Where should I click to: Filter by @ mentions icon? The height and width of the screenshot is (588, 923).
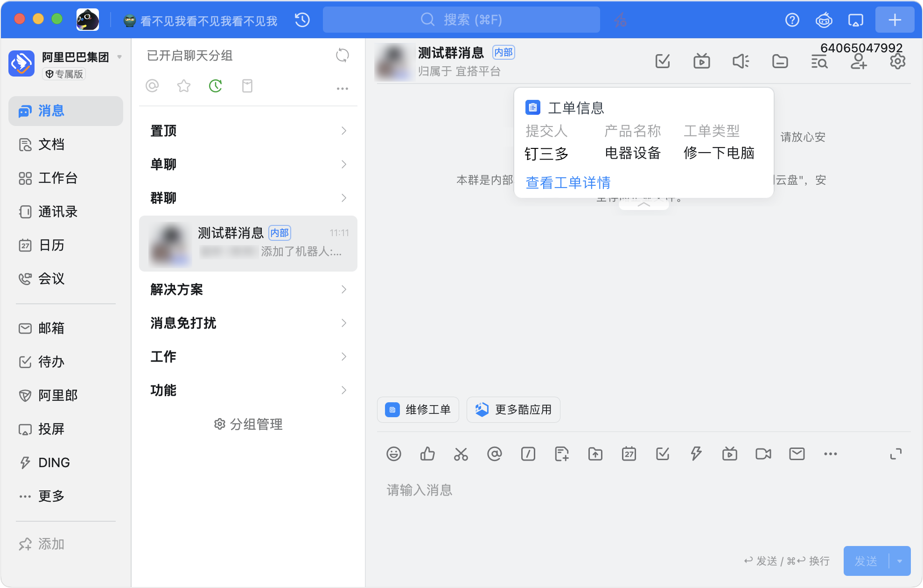pos(152,86)
